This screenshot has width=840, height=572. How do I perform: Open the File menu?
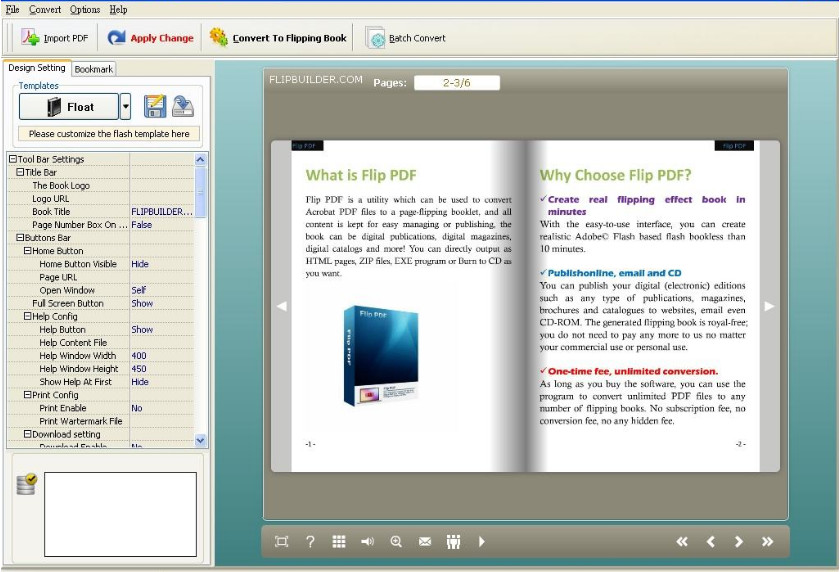coord(12,10)
